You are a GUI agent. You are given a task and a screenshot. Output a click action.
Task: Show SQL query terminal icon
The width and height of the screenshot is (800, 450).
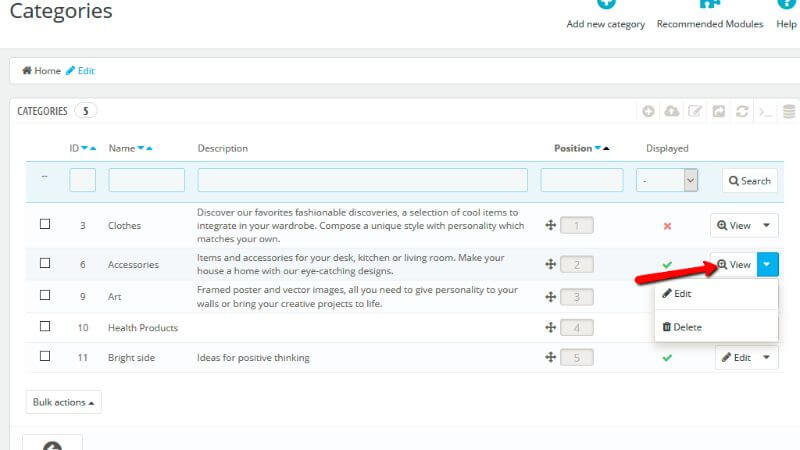765,111
